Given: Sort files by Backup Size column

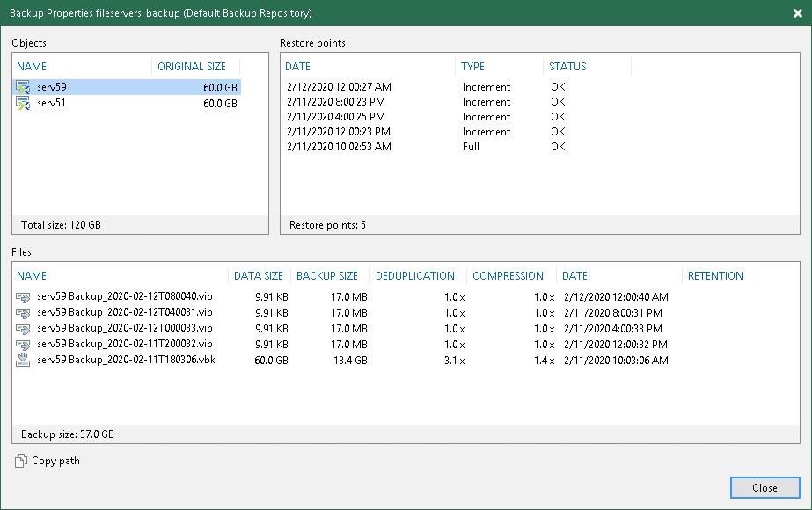Looking at the screenshot, I should pyautogui.click(x=327, y=276).
